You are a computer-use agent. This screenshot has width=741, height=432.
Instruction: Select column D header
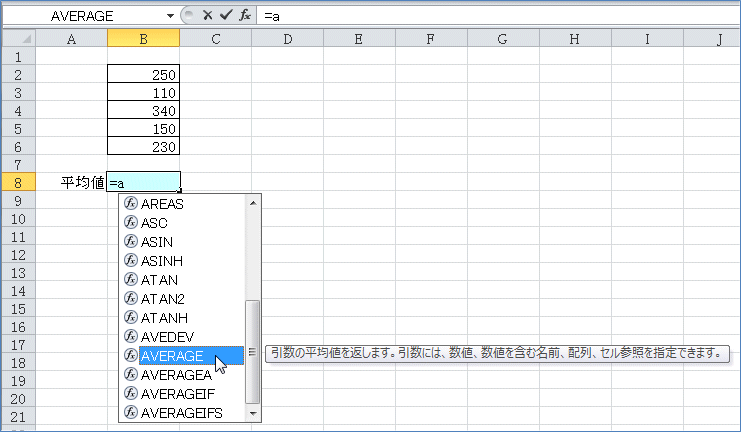287,38
